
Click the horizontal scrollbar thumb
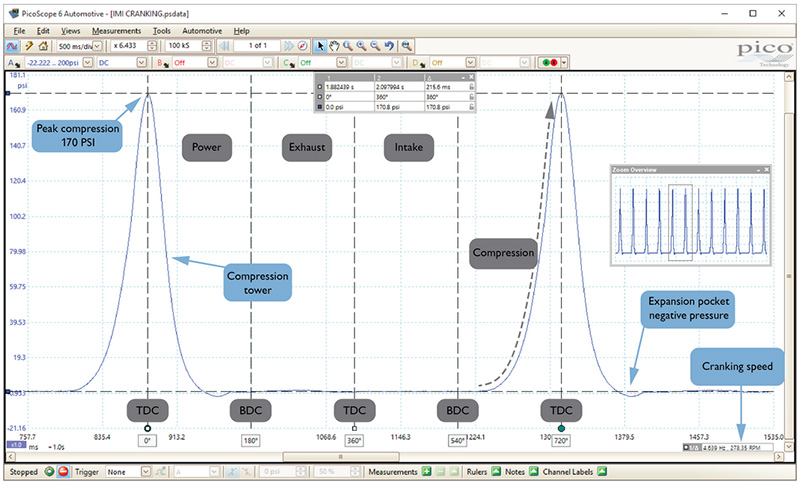pos(341,456)
